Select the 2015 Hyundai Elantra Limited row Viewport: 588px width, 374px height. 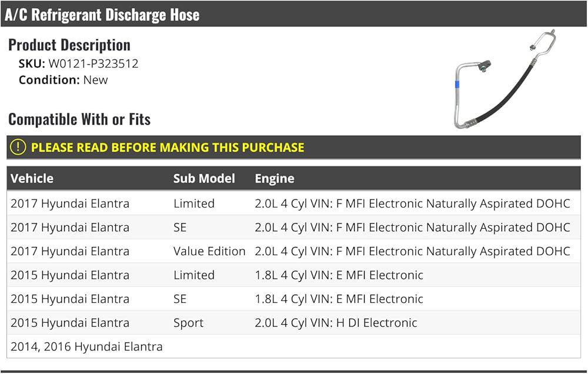click(70, 275)
